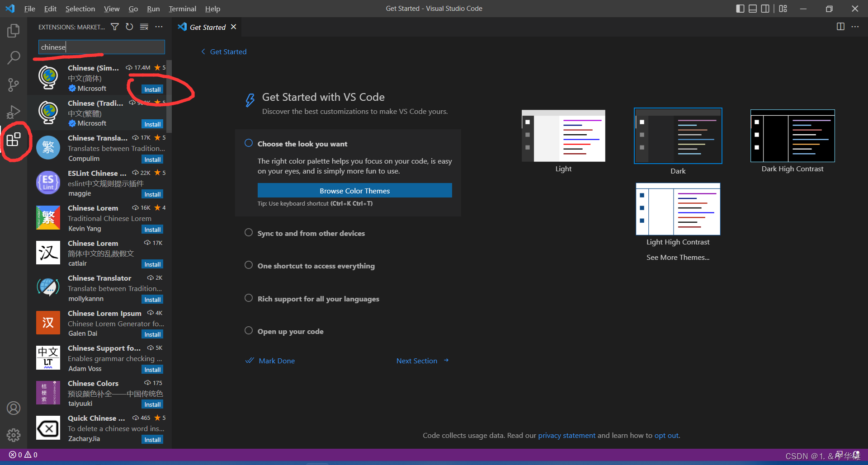Open the opt out link

pyautogui.click(x=666, y=435)
